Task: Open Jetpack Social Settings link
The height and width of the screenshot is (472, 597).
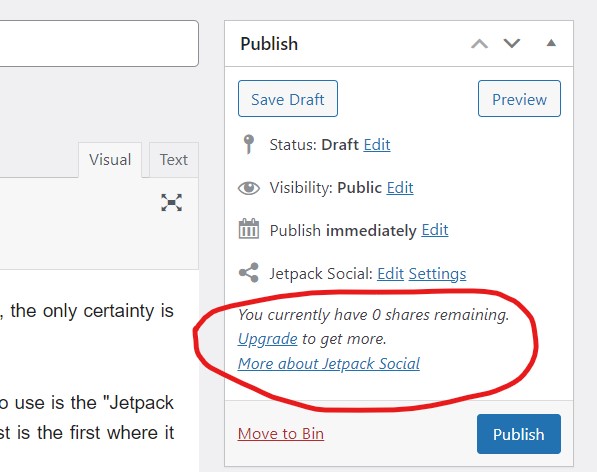Action: coord(437,274)
